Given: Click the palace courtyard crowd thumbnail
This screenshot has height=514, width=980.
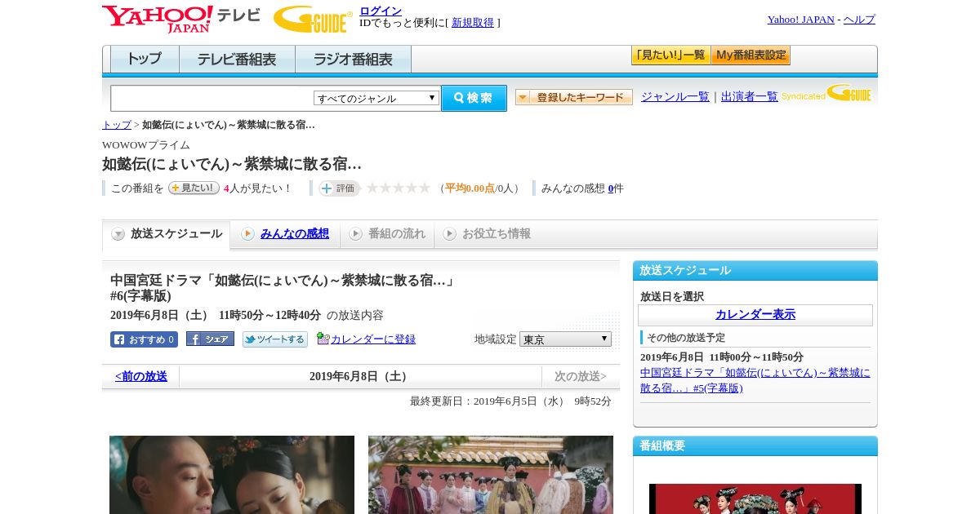Looking at the screenshot, I should click(x=491, y=475).
